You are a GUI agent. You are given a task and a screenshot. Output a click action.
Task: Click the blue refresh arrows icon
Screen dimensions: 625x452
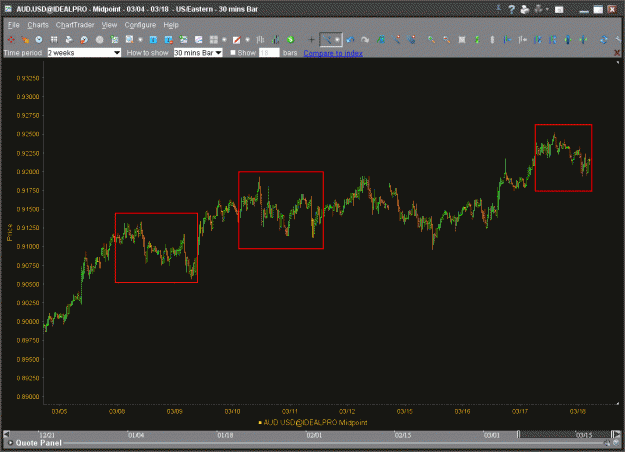click(x=604, y=39)
